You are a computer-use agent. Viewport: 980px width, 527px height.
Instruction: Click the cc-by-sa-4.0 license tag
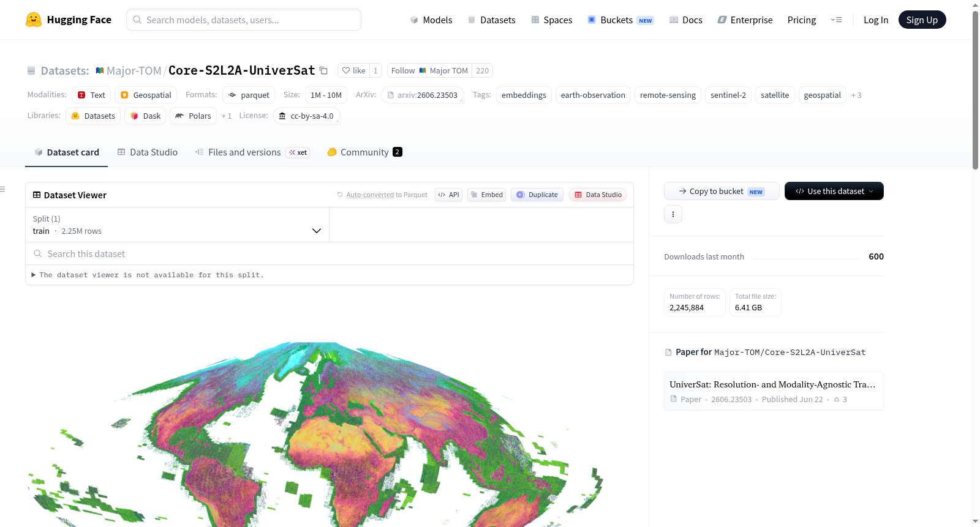point(306,116)
